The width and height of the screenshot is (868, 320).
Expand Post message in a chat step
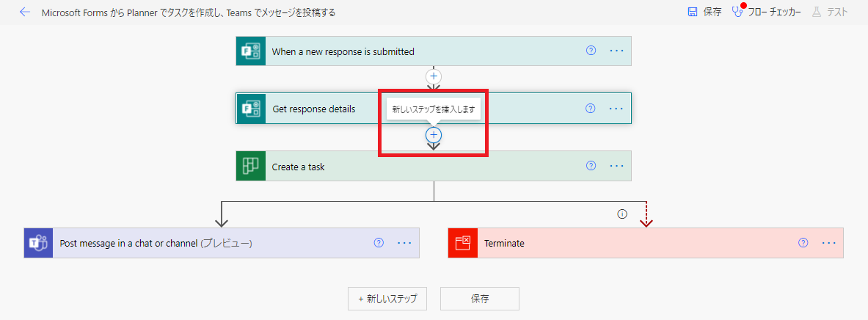(x=222, y=242)
